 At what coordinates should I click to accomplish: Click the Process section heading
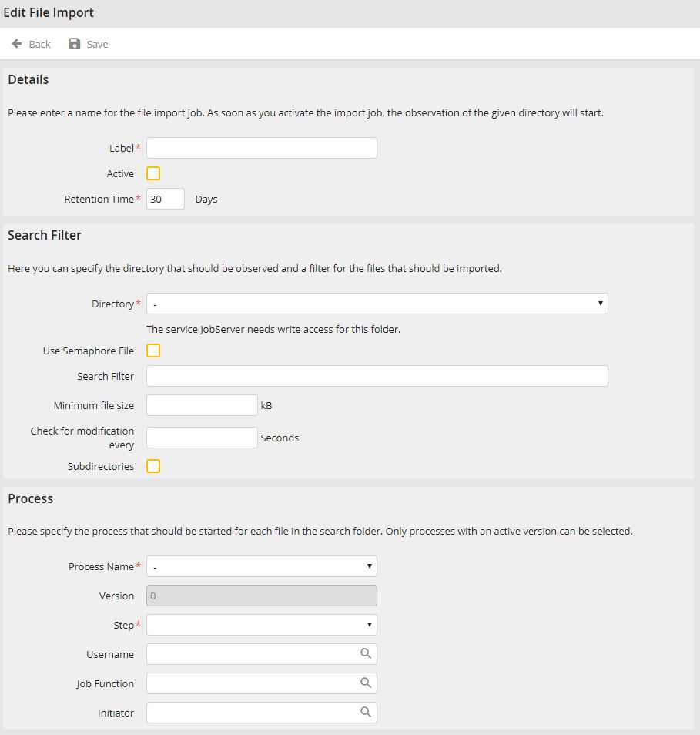(x=31, y=498)
